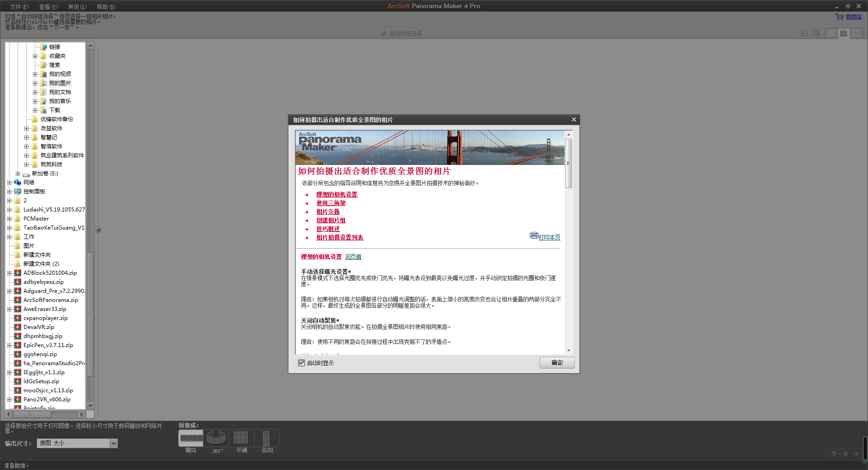Viewport: 868px width, 470px height.
Task: Click the 回页首 link
Action: coord(353,257)
